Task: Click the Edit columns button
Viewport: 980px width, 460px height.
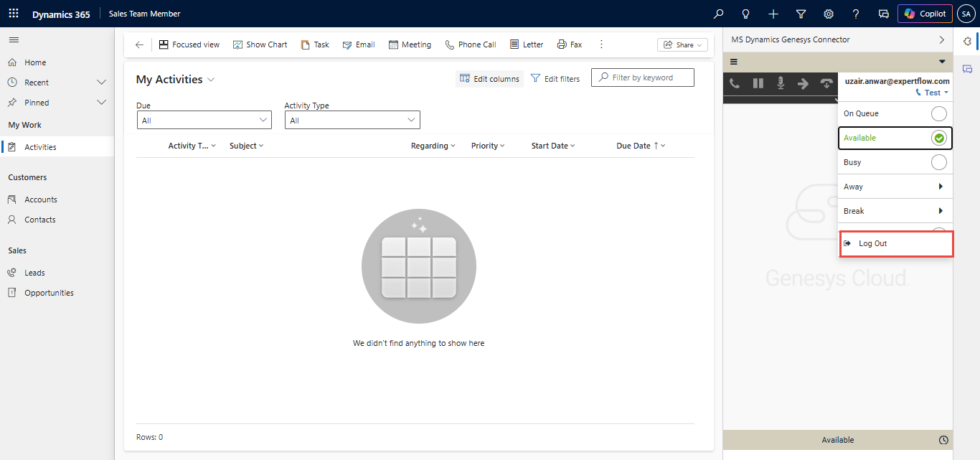Action: click(x=489, y=79)
